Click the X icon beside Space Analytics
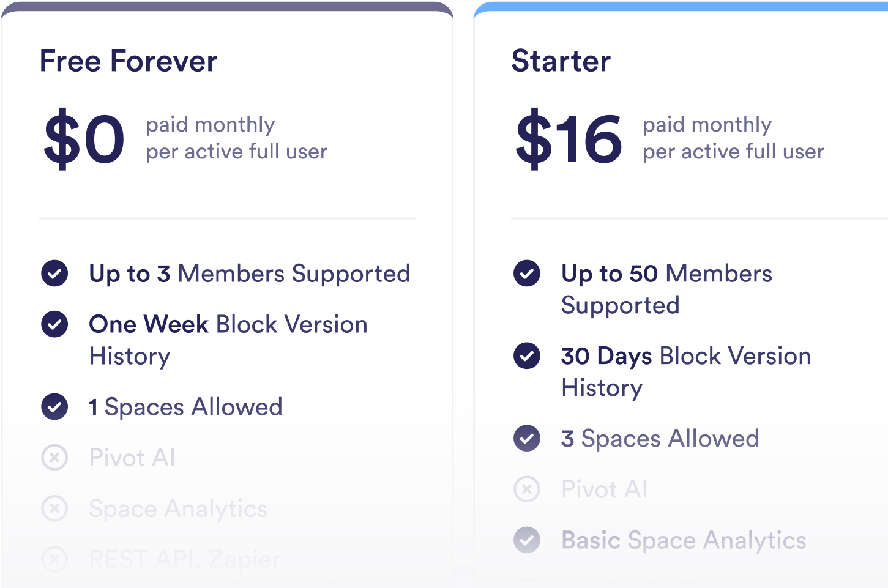 [x=54, y=508]
